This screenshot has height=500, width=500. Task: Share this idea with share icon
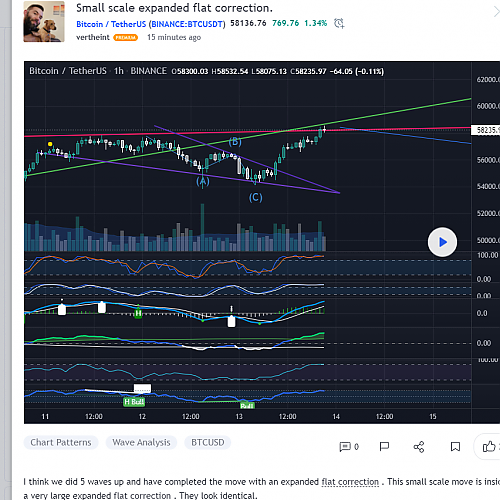pyautogui.click(x=419, y=447)
